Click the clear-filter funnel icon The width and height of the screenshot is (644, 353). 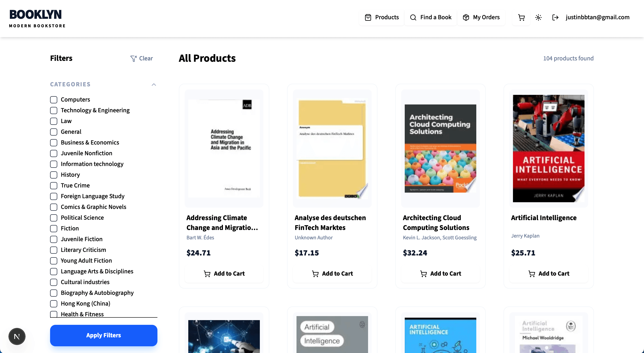(133, 59)
